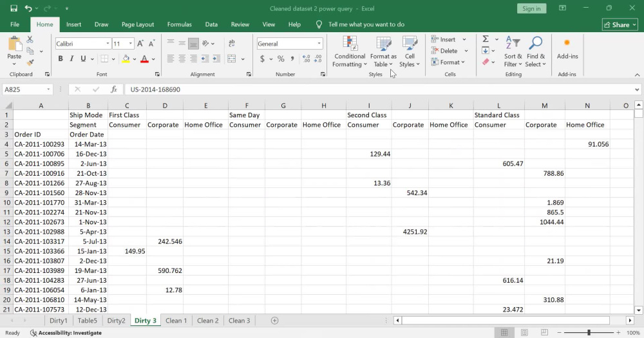Viewport: 644px width, 338px height.
Task: Increase decimal places
Action: 306,59
